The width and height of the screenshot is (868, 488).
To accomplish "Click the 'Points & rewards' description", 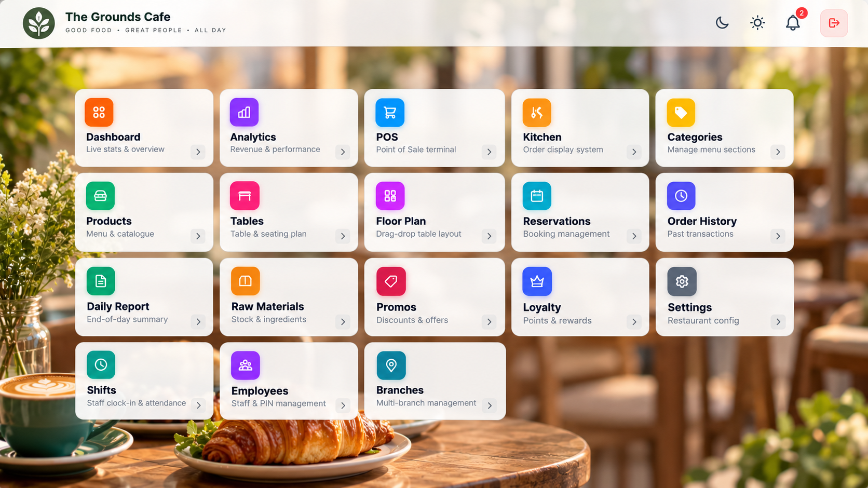I will coord(557,320).
